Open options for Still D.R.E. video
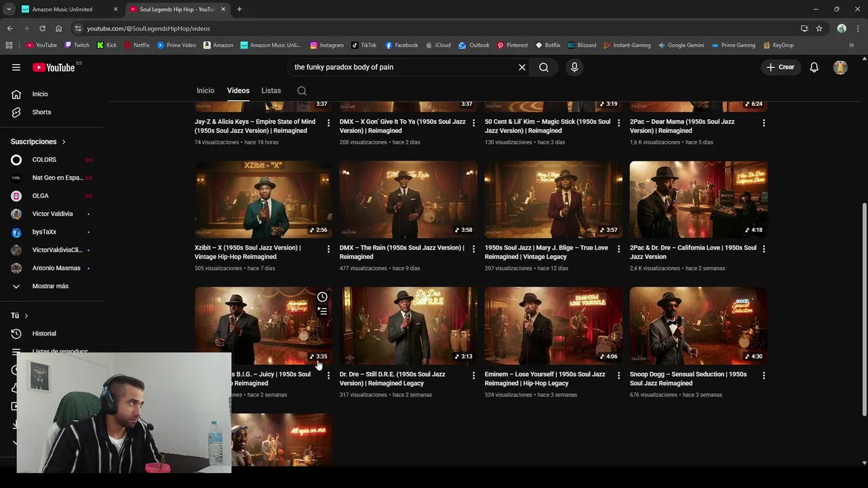The height and width of the screenshot is (488, 868). [x=473, y=375]
